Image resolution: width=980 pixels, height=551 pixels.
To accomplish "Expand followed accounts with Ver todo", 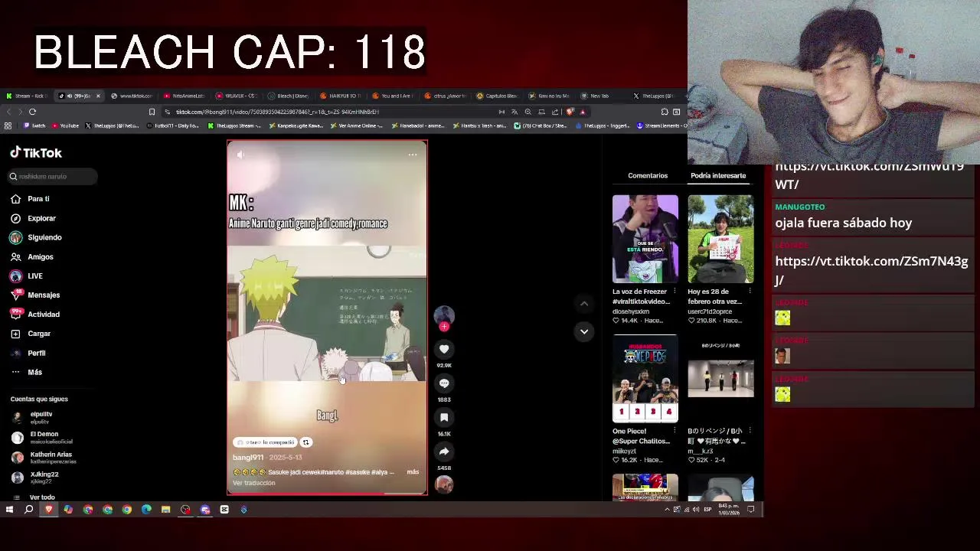I will [x=42, y=497].
